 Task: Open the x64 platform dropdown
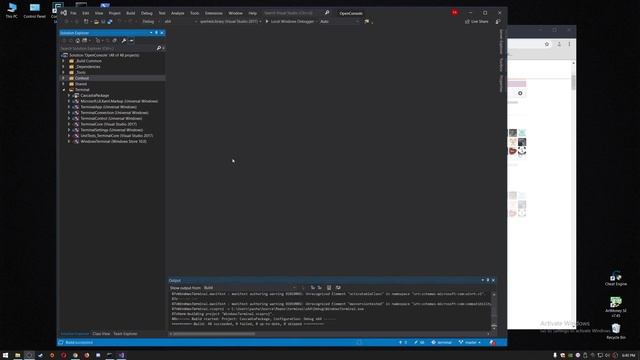(180, 21)
